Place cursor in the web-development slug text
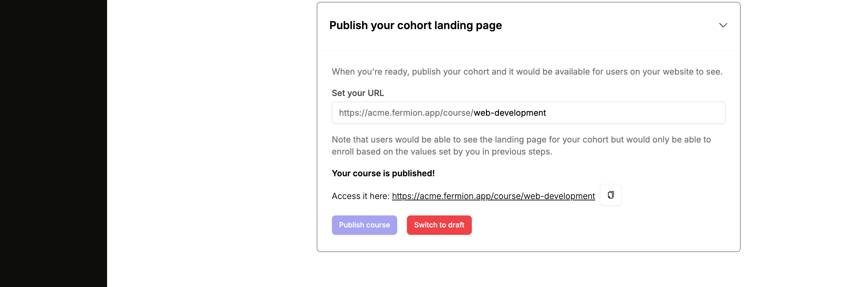The height and width of the screenshot is (287, 868). (x=510, y=113)
